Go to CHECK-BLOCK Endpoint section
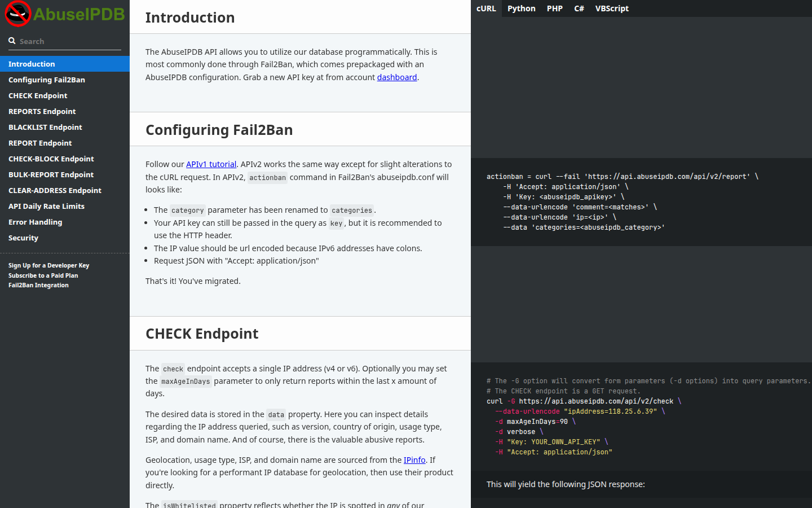Image resolution: width=812 pixels, height=508 pixels. tap(65, 159)
